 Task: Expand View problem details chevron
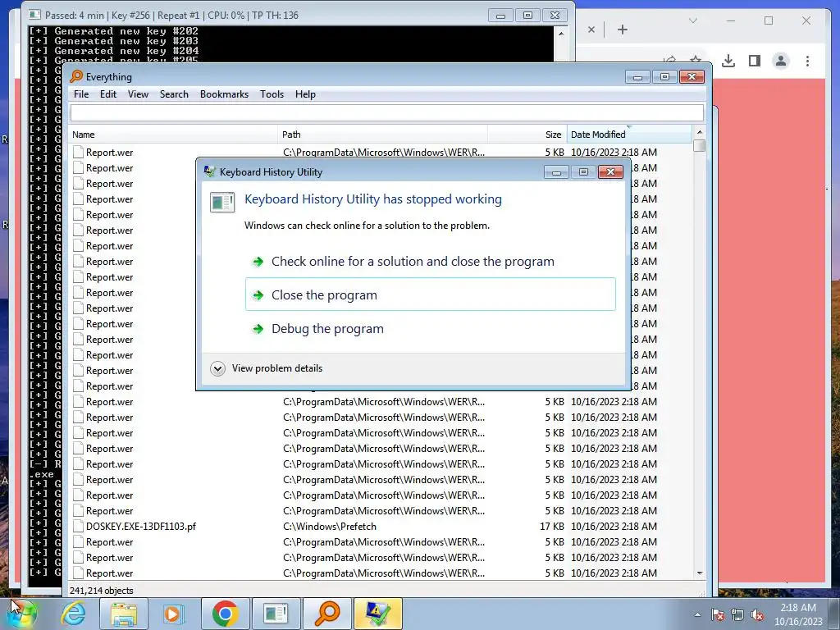217,368
